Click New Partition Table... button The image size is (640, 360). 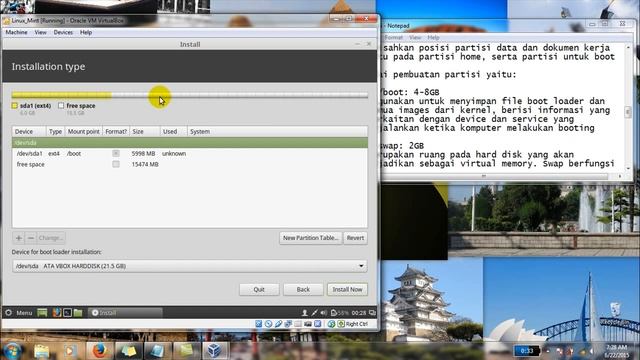(x=311, y=238)
